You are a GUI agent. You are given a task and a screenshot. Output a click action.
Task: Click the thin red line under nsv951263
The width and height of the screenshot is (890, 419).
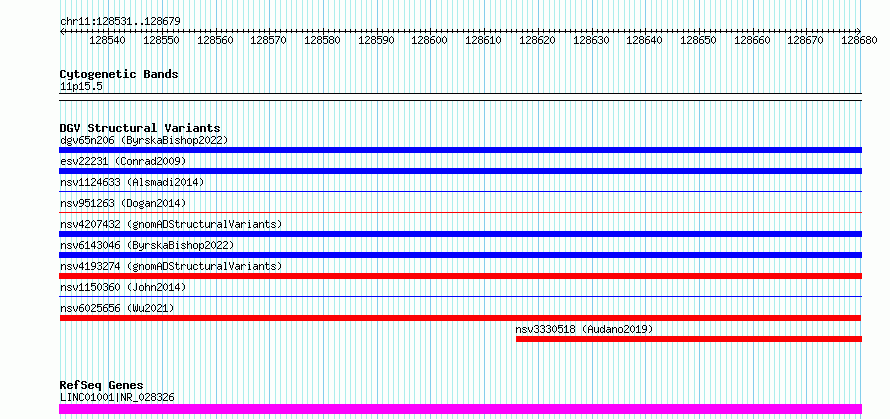coord(460,212)
